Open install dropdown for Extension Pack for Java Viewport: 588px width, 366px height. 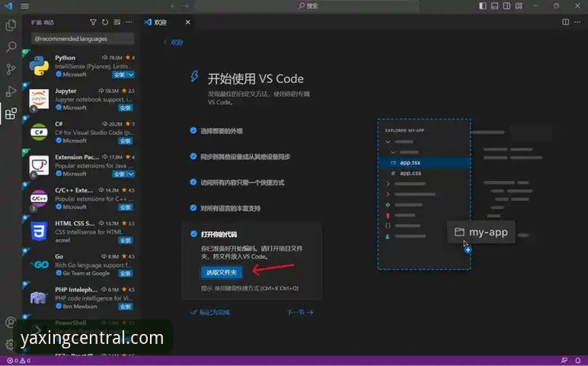[131, 174]
